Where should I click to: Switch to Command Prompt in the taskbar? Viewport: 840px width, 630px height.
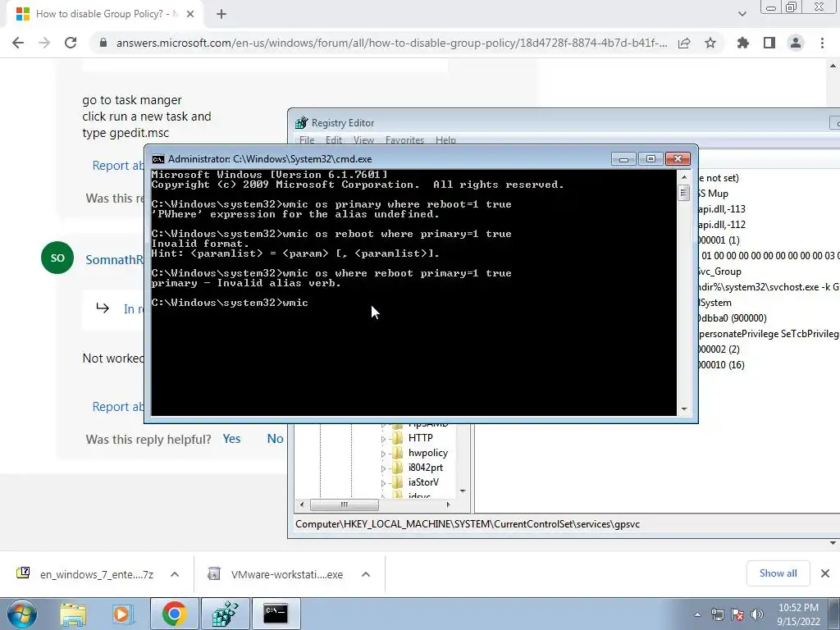click(x=276, y=614)
